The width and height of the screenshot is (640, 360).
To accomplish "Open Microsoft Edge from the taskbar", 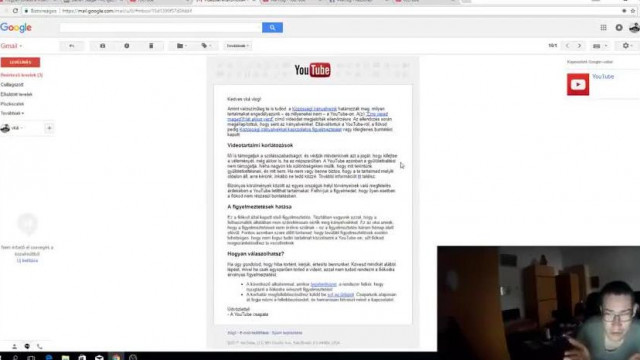I will coord(49,357).
